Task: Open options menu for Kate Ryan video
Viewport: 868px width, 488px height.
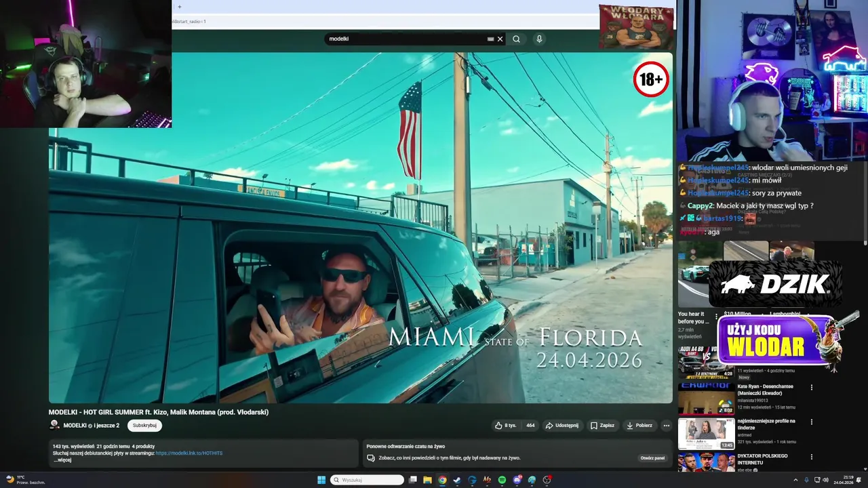Action: [x=812, y=388]
